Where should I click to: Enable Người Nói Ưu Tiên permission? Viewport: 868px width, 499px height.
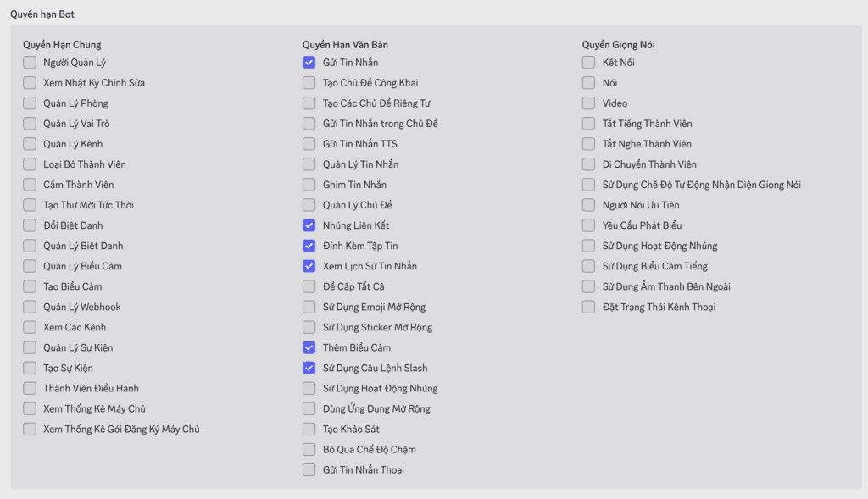point(589,205)
